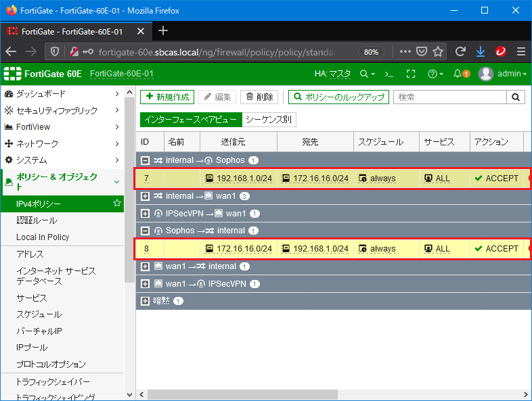
Task: Open the help question mark dropdown
Action: click(x=435, y=74)
